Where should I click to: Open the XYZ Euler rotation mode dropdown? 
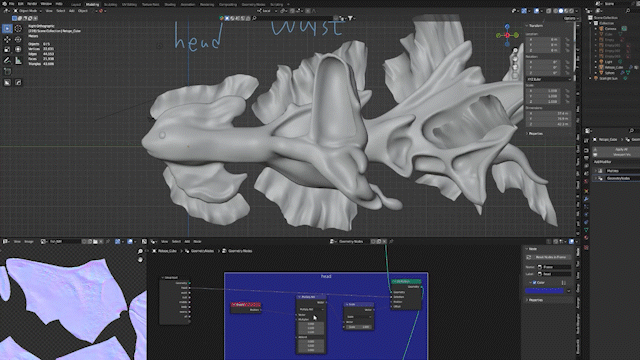click(549, 79)
